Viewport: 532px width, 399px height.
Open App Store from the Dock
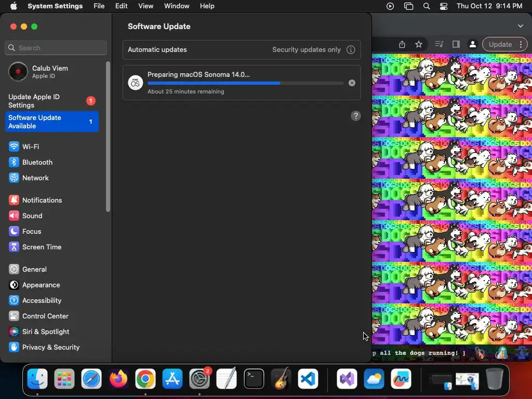[172, 379]
